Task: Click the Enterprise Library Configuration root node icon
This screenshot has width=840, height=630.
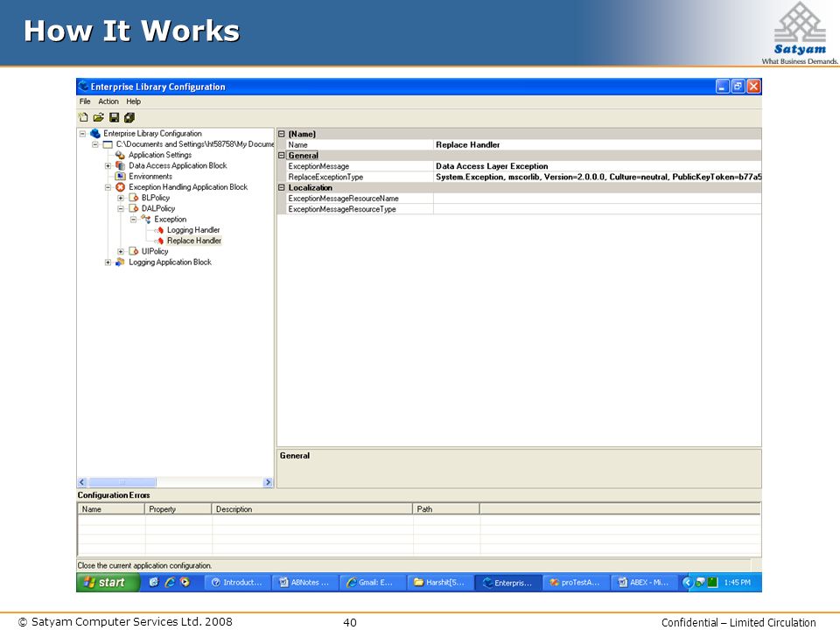Action: point(95,133)
